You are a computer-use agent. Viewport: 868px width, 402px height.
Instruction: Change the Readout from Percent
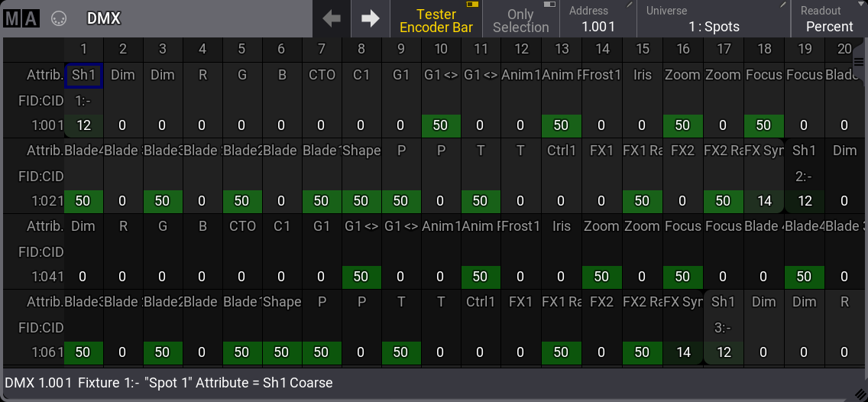tap(829, 20)
